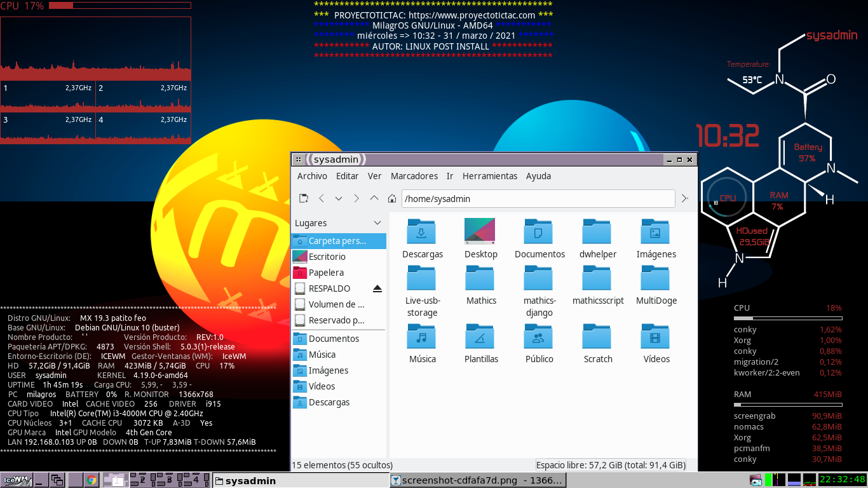Switch to the screenshot-cdfafa7d.png taskbar window
This screenshot has width=868, height=488.
[477, 480]
